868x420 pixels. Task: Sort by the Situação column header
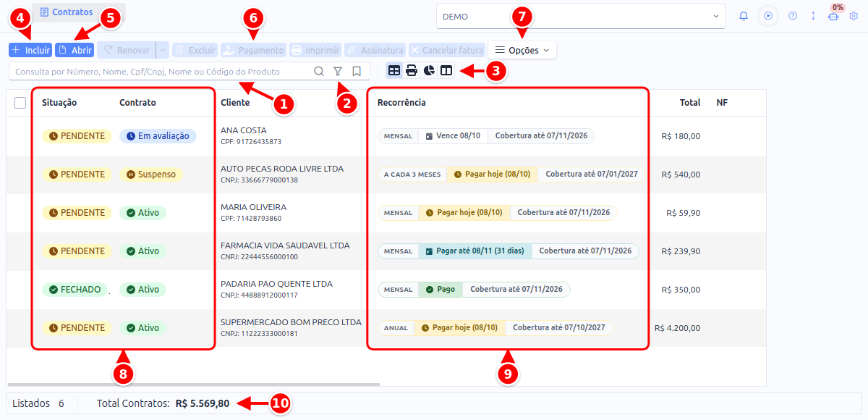pyautogui.click(x=59, y=103)
